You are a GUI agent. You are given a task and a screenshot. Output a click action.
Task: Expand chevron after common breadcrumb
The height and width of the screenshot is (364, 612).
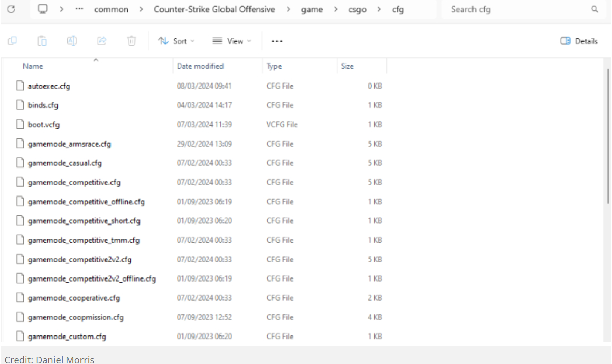[142, 9]
